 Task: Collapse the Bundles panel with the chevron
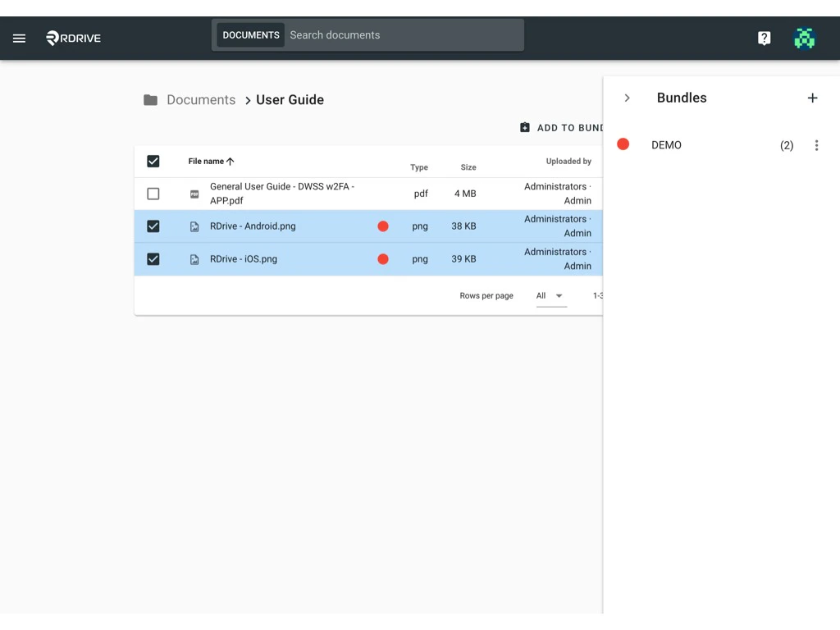pos(627,97)
